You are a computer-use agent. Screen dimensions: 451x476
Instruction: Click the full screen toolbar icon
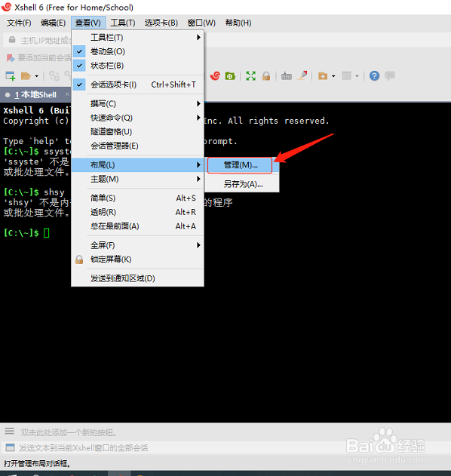250,76
